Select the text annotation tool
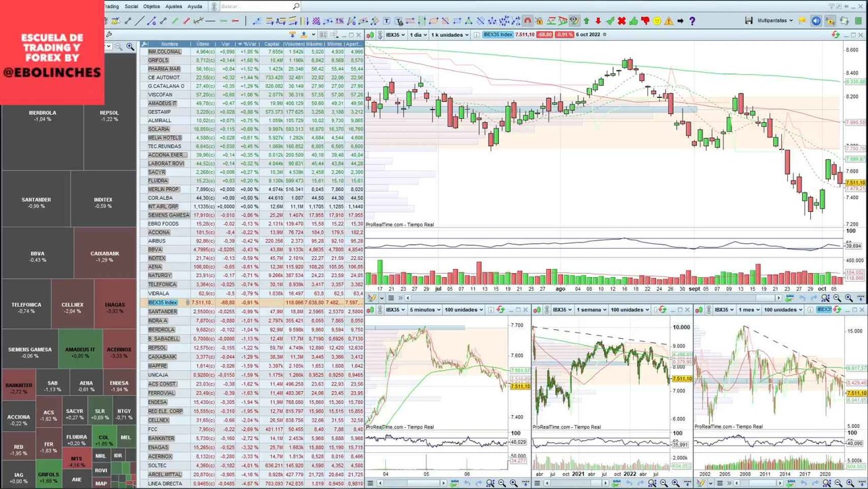 [386, 21]
